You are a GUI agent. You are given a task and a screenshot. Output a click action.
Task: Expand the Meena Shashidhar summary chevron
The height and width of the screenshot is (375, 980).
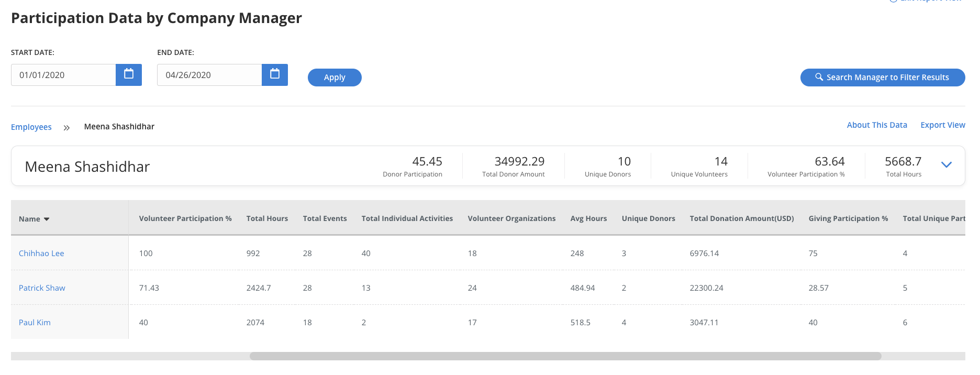pos(946,165)
